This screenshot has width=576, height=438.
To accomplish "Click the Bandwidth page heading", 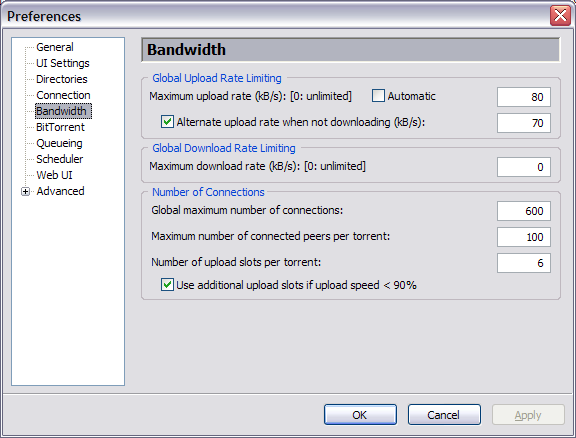I will [x=186, y=50].
